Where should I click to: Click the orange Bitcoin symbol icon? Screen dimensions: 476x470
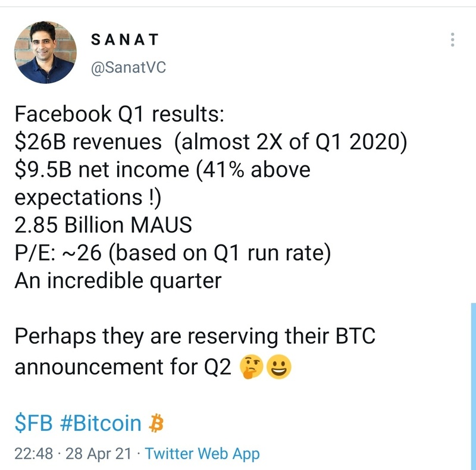(156, 424)
